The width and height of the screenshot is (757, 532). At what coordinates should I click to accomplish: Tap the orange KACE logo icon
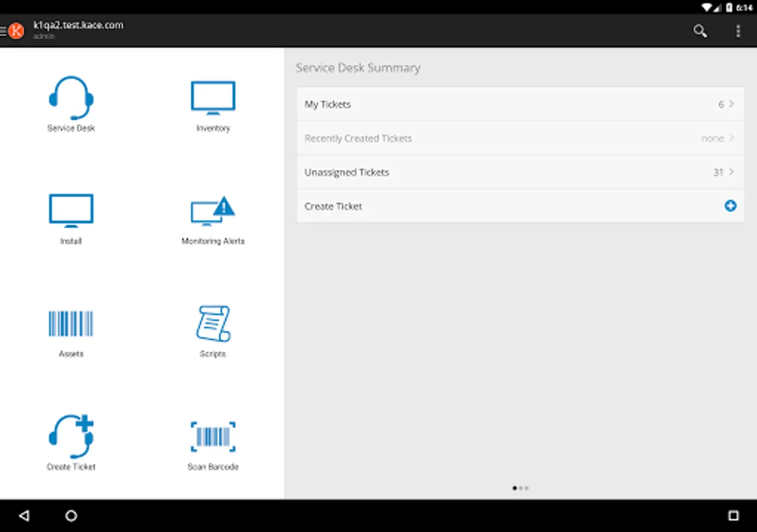pyautogui.click(x=16, y=31)
